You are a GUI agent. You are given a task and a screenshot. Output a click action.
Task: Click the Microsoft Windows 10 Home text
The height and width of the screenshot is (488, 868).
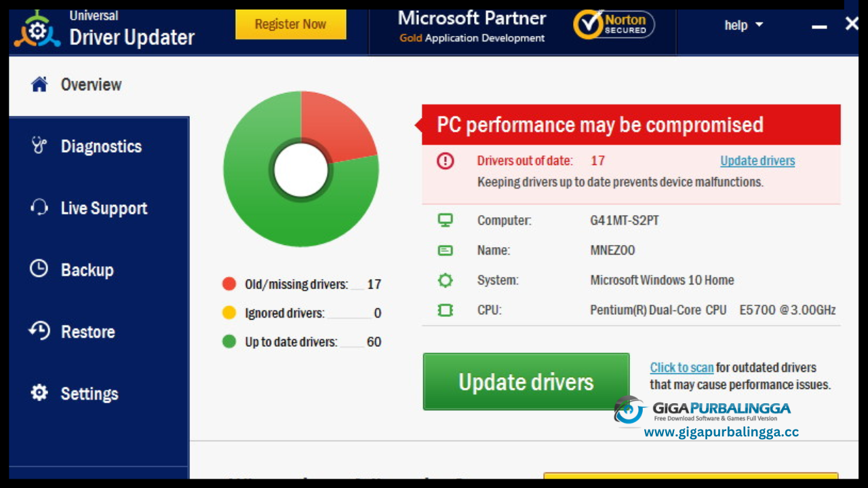(662, 280)
